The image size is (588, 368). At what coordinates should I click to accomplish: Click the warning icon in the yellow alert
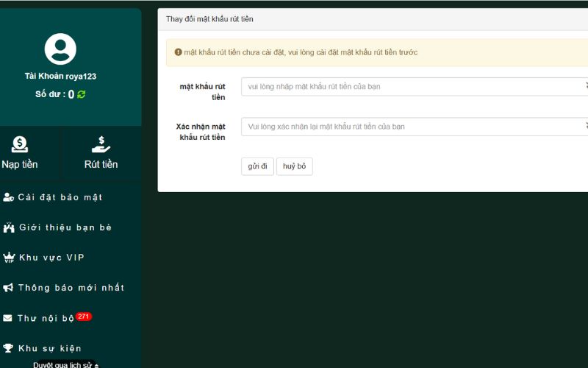point(178,52)
